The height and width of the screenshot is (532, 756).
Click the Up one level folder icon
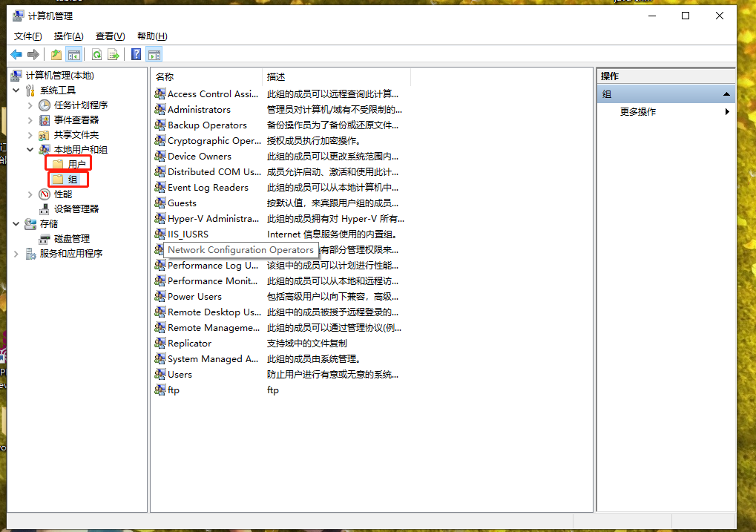pos(56,54)
